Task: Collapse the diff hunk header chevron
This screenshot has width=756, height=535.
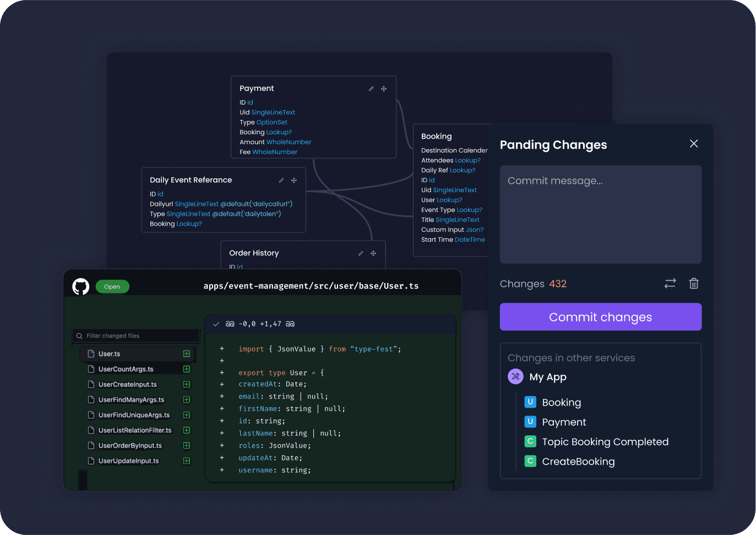Action: tap(216, 324)
